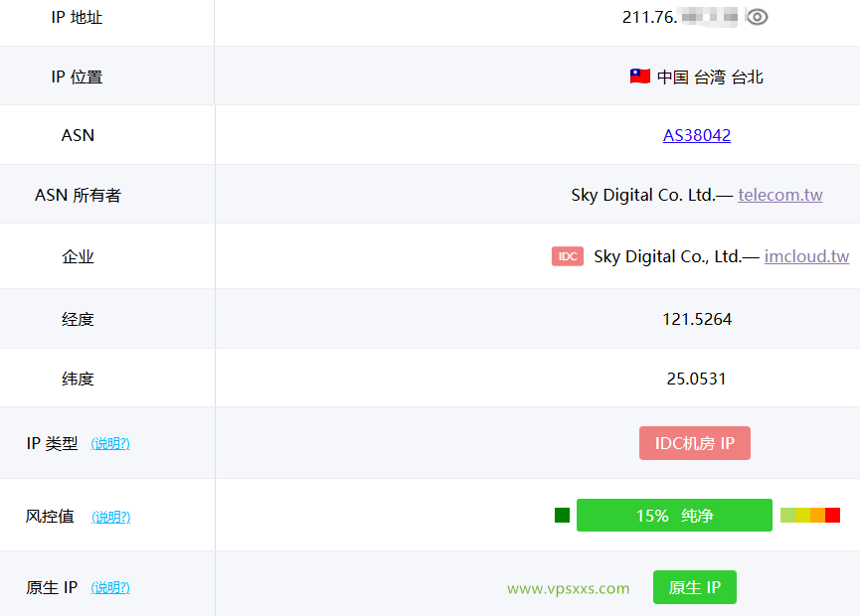Open the explanation link next to 原生 IP
The width and height of the screenshot is (860, 616).
pos(110,587)
